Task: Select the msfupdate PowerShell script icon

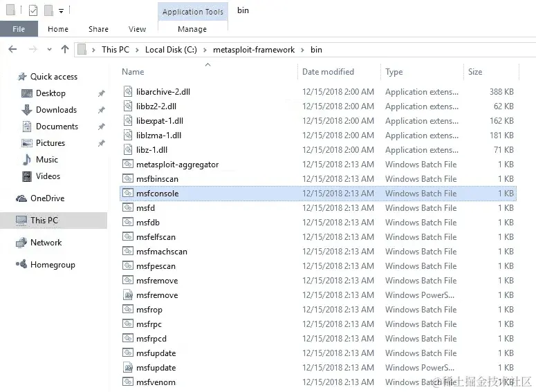Action: coord(128,367)
